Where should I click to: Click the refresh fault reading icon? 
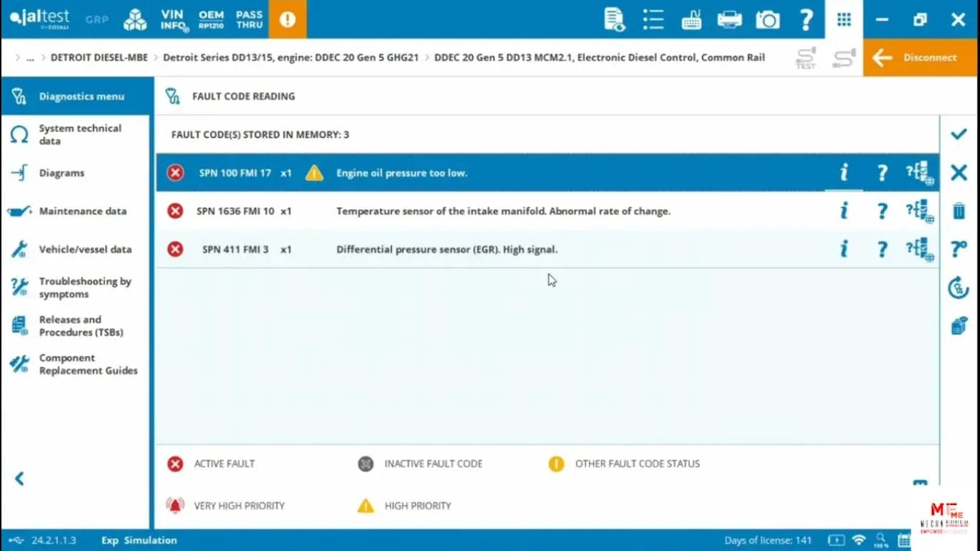tap(958, 288)
